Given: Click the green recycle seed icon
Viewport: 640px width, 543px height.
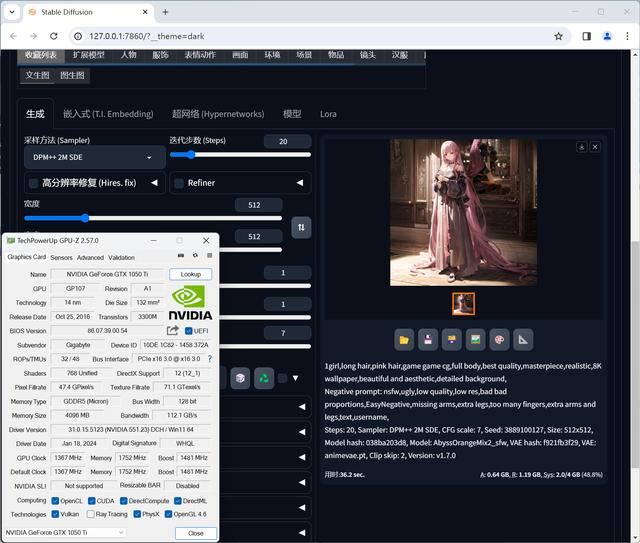Looking at the screenshot, I should pos(264,378).
